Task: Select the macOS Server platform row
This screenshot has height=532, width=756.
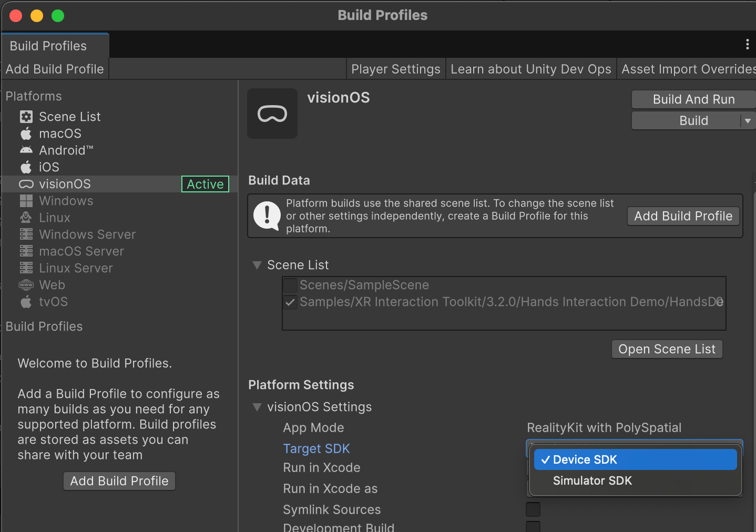Action: pyautogui.click(x=120, y=251)
